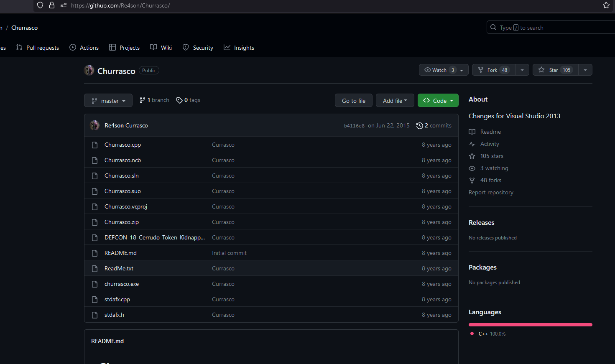
Task: Click the fork icon beside 48 forks
Action: pyautogui.click(x=472, y=181)
